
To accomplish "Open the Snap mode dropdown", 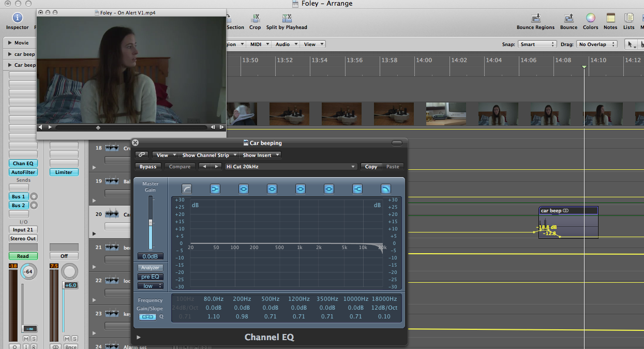I will click(537, 45).
